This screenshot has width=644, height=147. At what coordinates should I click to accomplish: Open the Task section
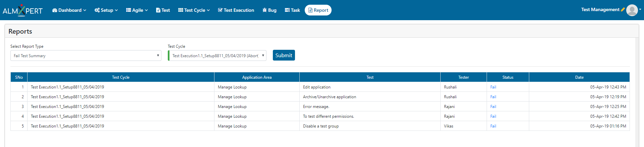(x=292, y=10)
